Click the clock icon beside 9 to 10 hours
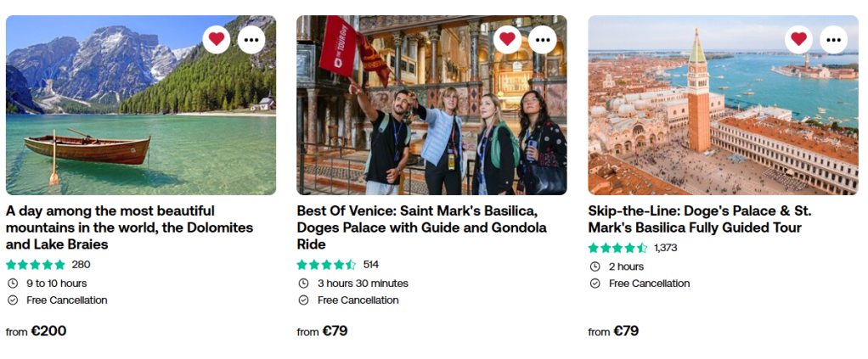This screenshot has height=359, width=868. click(x=12, y=283)
